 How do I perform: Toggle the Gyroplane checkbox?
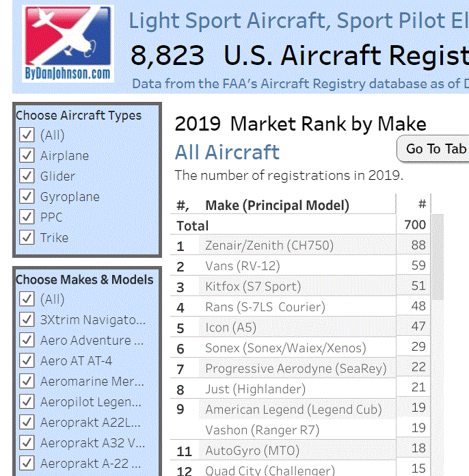[x=27, y=196]
